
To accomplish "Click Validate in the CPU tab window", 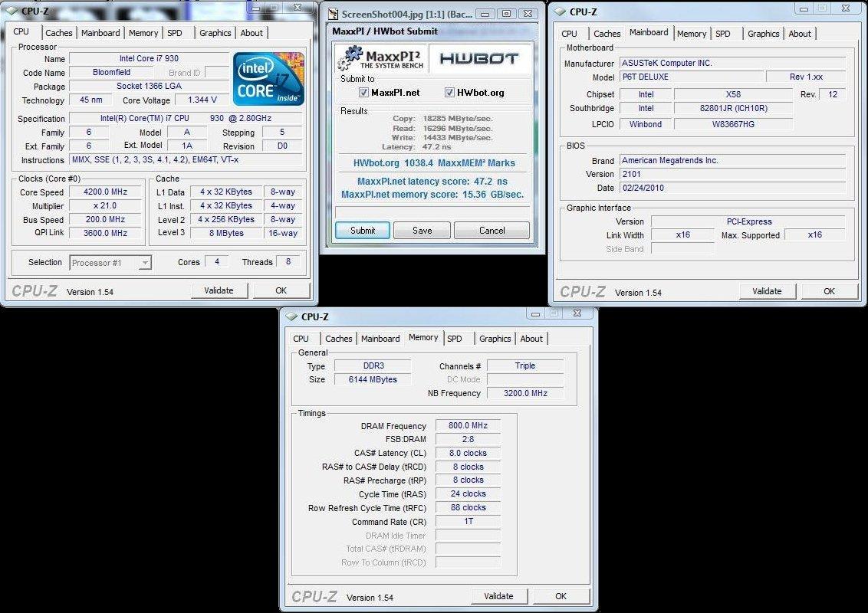I will click(x=219, y=290).
